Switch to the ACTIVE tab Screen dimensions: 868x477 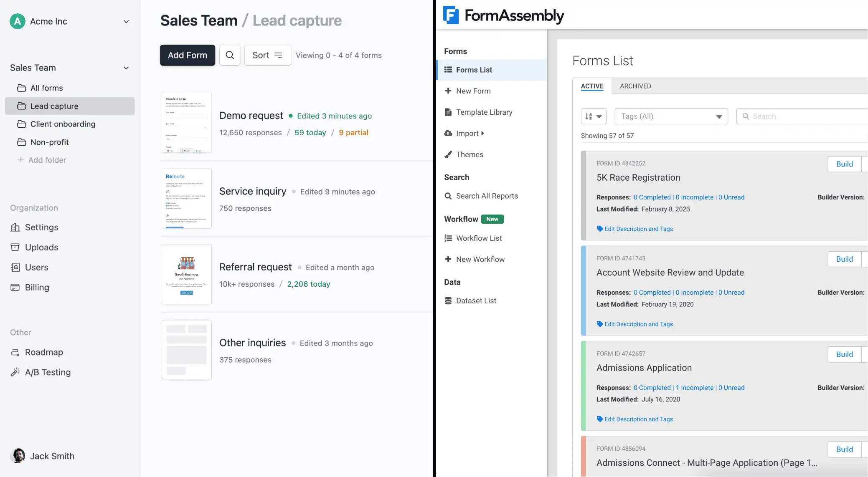coord(592,86)
